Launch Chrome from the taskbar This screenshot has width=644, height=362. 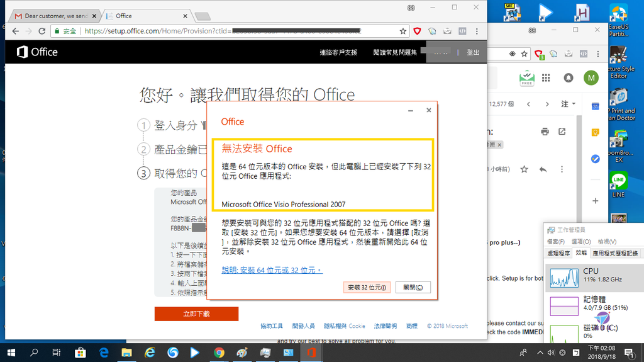[219, 353]
